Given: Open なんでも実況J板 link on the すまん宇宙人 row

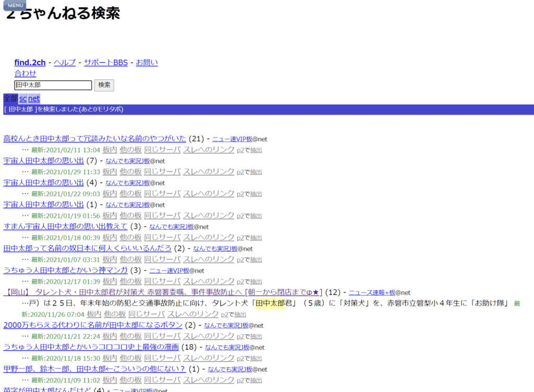Looking at the screenshot, I should tap(171, 227).
